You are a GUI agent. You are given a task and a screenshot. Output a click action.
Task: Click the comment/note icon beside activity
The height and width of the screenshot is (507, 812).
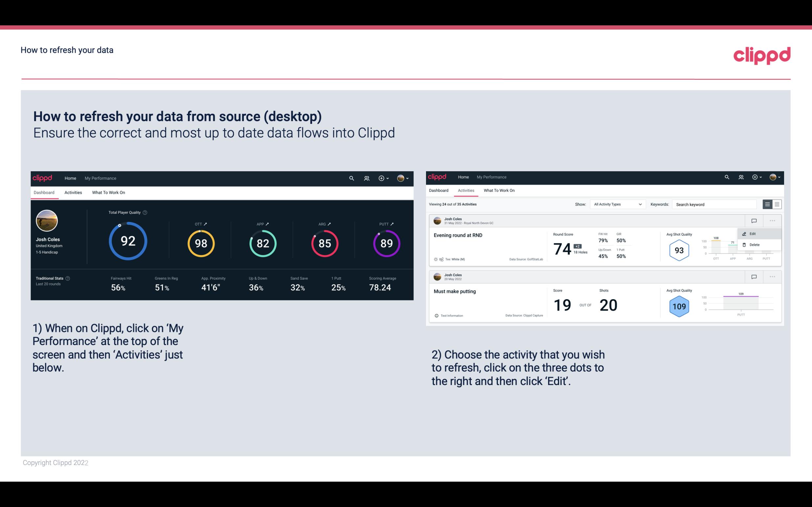coord(754,220)
